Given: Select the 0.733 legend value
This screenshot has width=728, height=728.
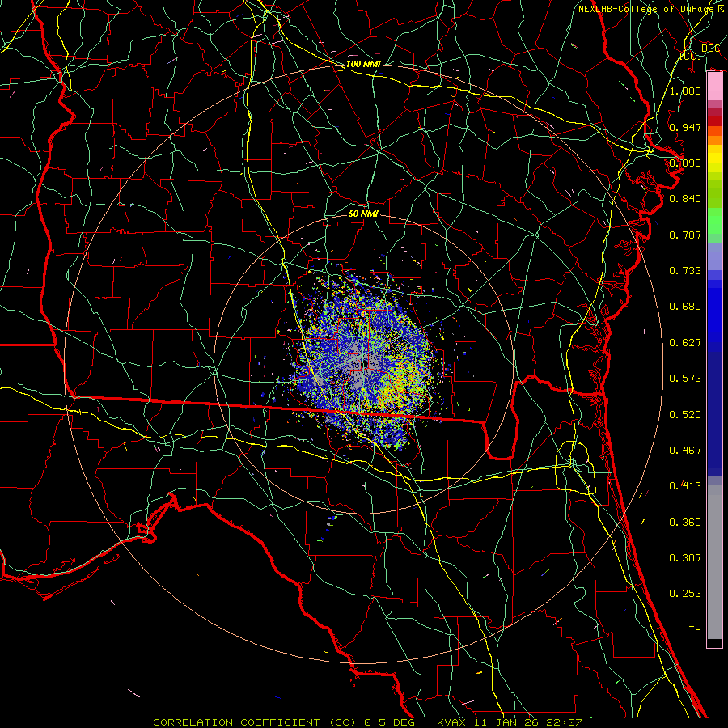Looking at the screenshot, I should tap(685, 271).
